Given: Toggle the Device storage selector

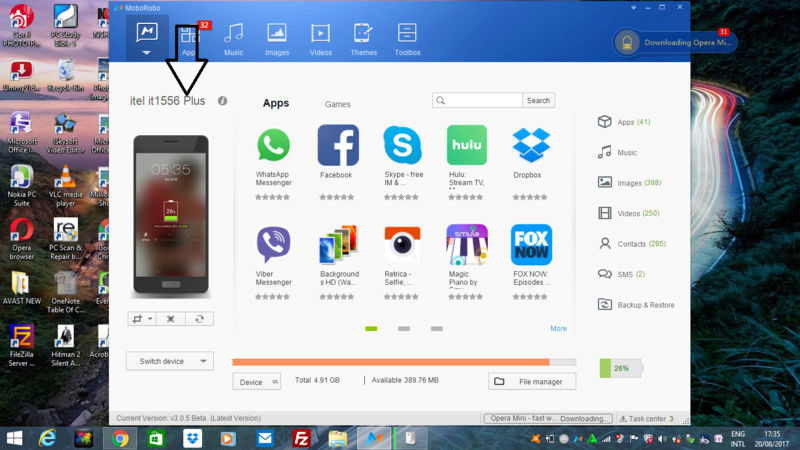Looking at the screenshot, I should click(x=256, y=382).
